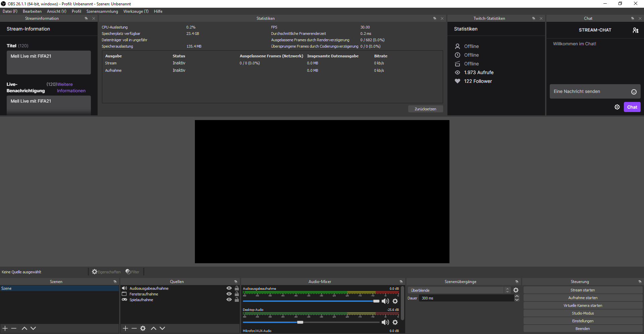Increase Dauer value with up arrow
Viewport: 644px width, 334px height.
[x=517, y=296]
